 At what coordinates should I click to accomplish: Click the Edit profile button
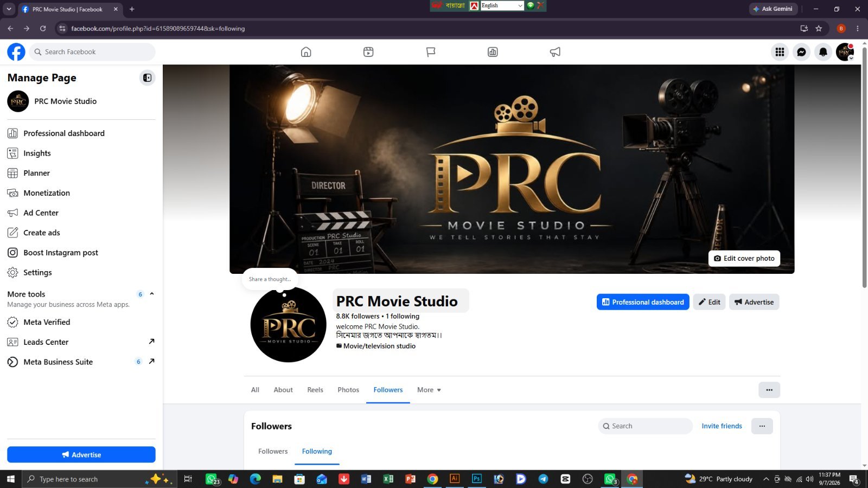coord(709,302)
